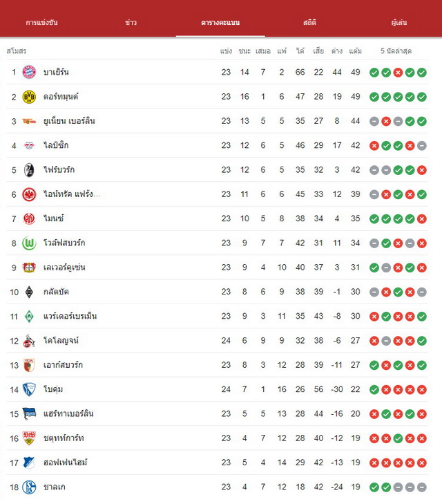This screenshot has height=504, width=442.
Task: Click the Borussia Dortmund BVB logo
Action: point(29,97)
